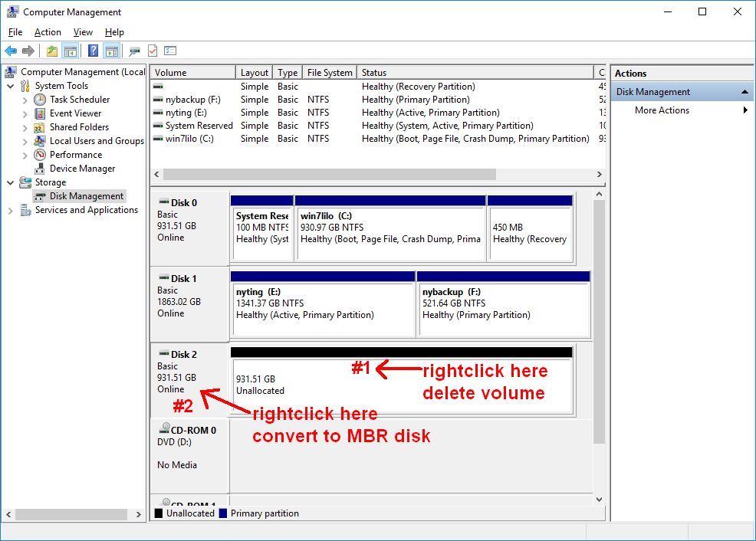Click the disk with magnifier toolbar icon
Viewport: 756px width, 541px height.
134,51
